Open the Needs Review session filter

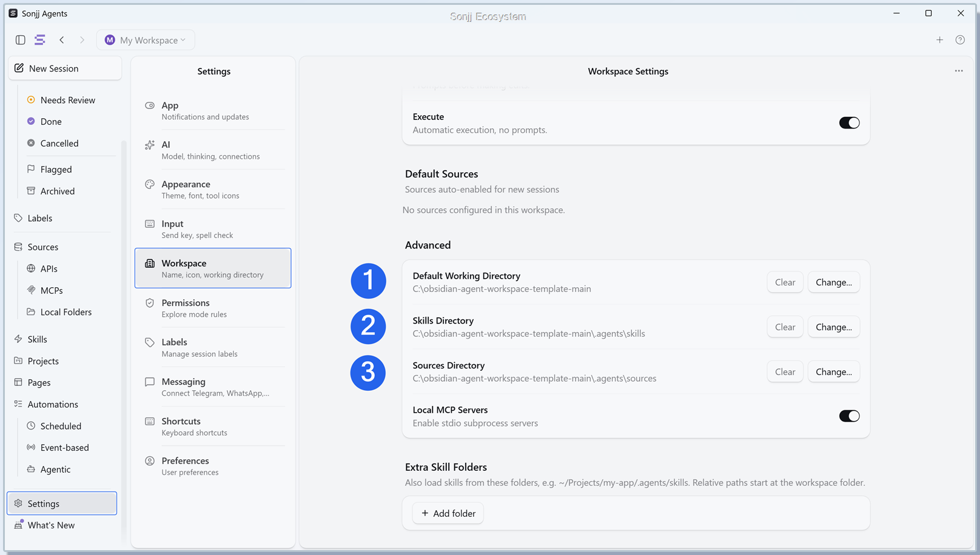(67, 100)
